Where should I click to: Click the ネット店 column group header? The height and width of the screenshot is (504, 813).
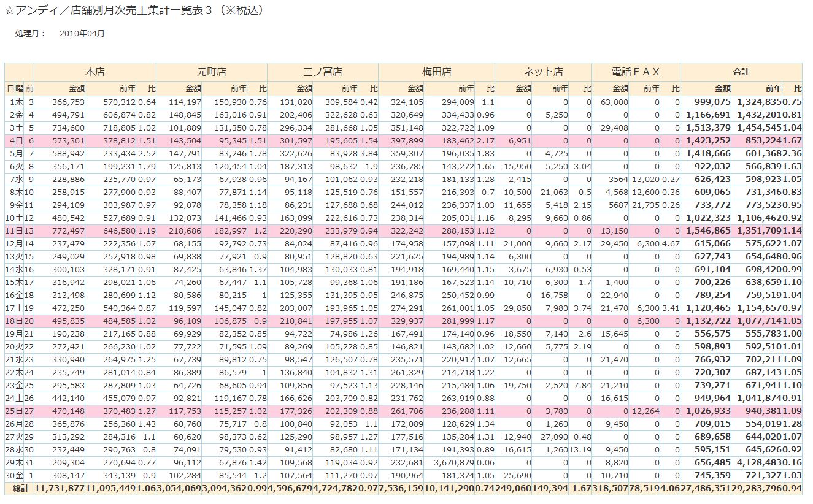coord(543,72)
